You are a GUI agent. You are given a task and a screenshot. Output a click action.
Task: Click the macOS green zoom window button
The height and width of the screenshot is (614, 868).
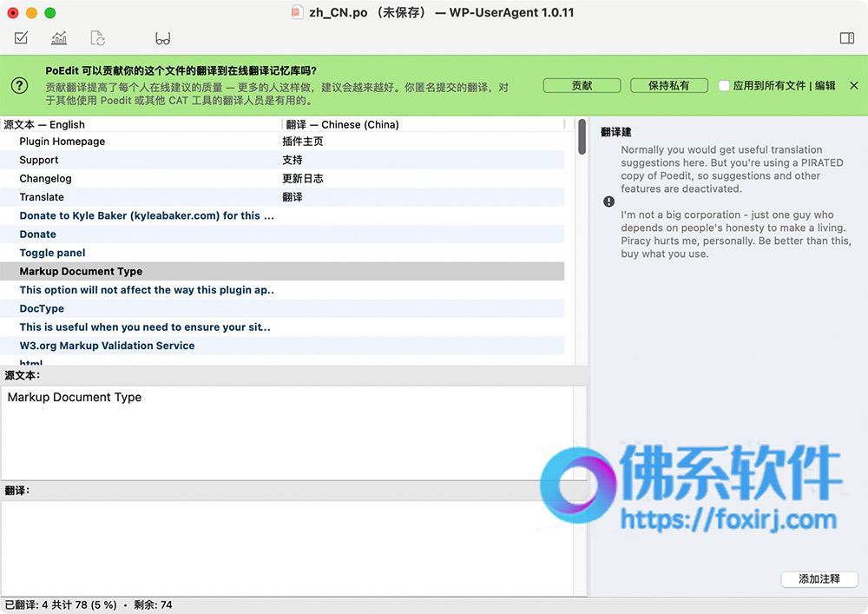49,13
